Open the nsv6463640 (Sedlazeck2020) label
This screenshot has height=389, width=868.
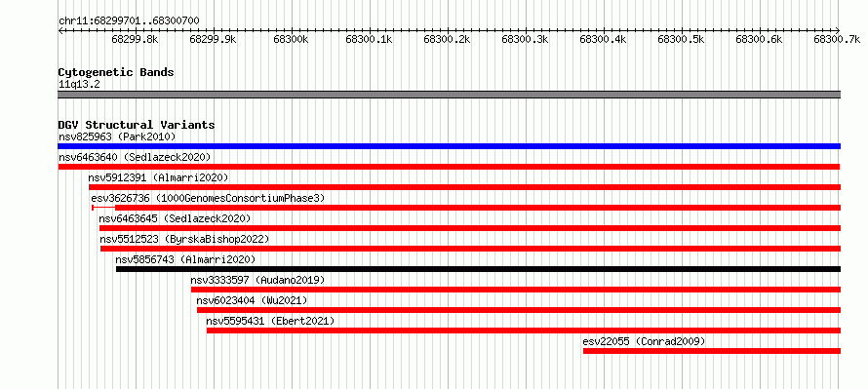135,157
